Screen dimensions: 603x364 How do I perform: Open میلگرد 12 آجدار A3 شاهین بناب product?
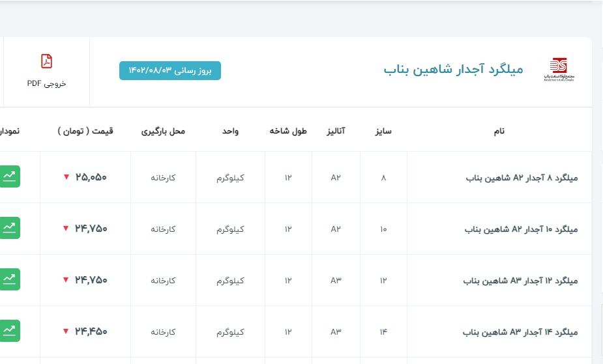(520, 281)
